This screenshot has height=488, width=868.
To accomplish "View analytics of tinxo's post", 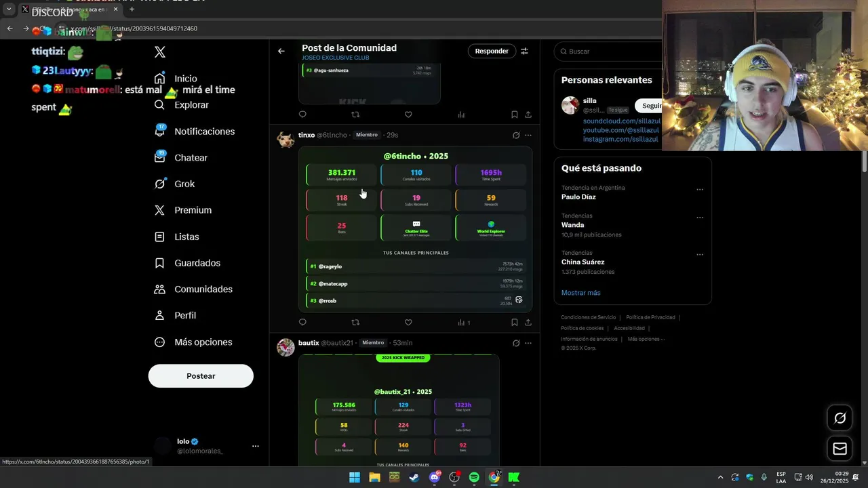I will (x=464, y=323).
